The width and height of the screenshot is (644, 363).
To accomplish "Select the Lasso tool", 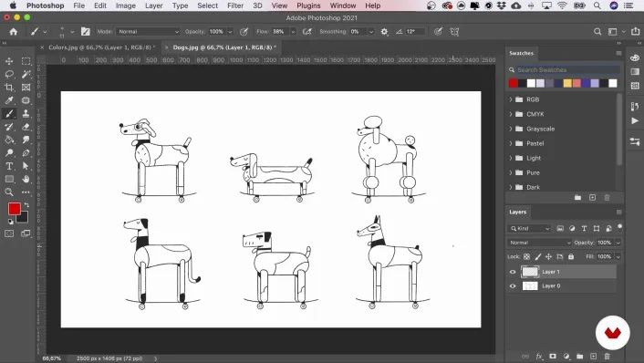I will point(9,74).
